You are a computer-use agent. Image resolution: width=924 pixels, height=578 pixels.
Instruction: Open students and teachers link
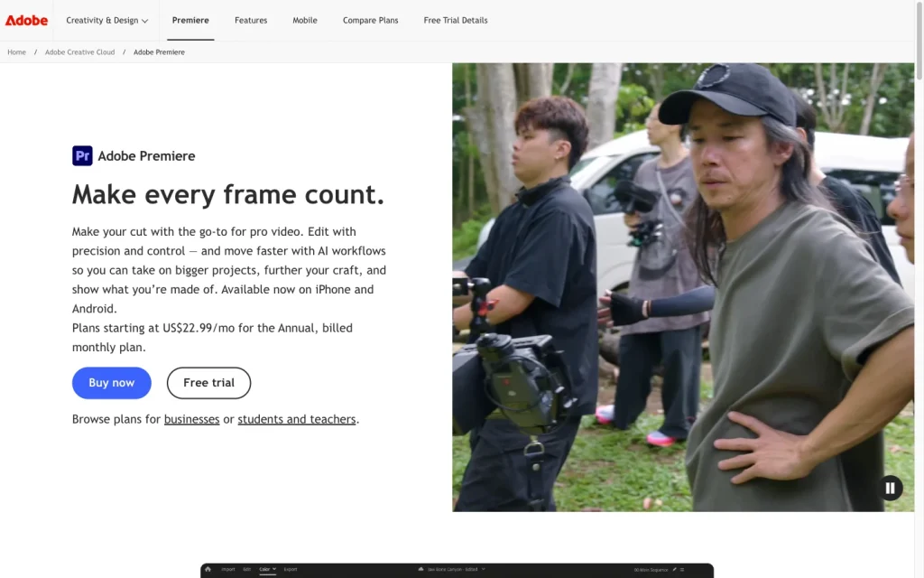296,419
